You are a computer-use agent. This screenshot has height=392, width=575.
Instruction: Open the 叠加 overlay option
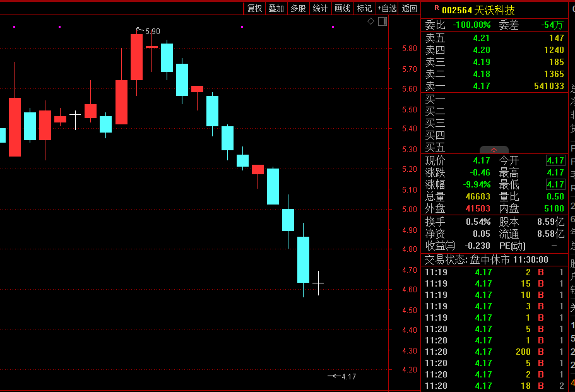tap(276, 8)
